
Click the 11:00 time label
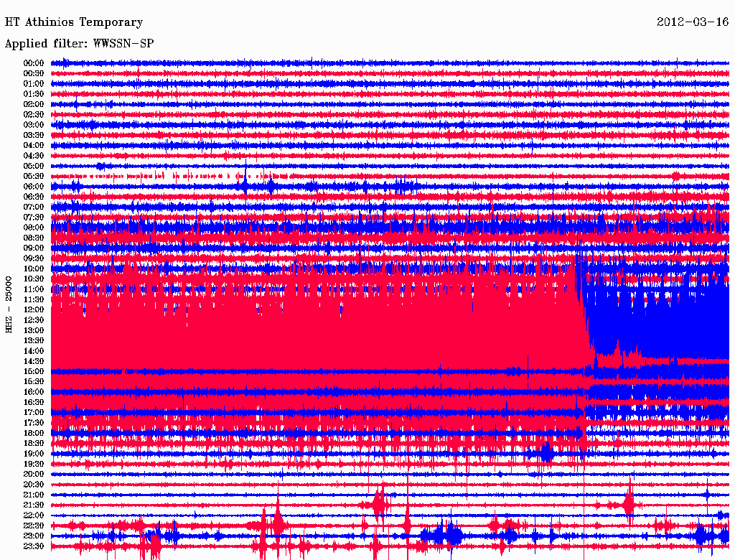(34, 289)
